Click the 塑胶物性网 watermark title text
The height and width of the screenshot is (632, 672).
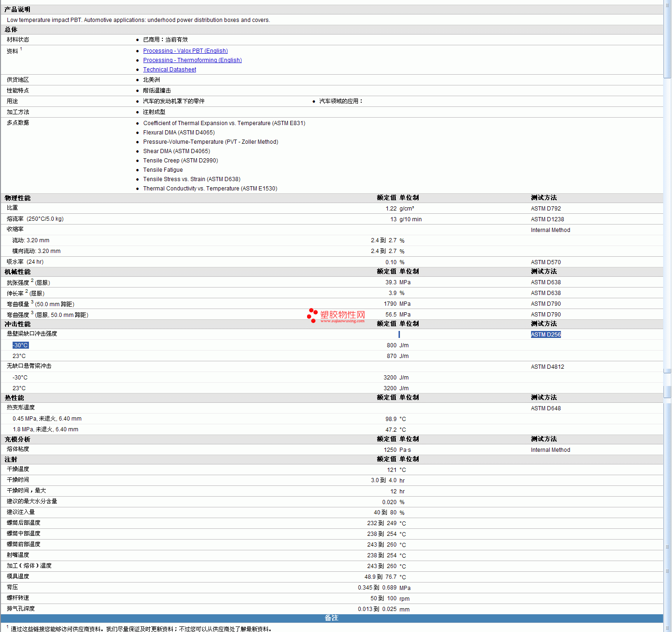tap(343, 315)
